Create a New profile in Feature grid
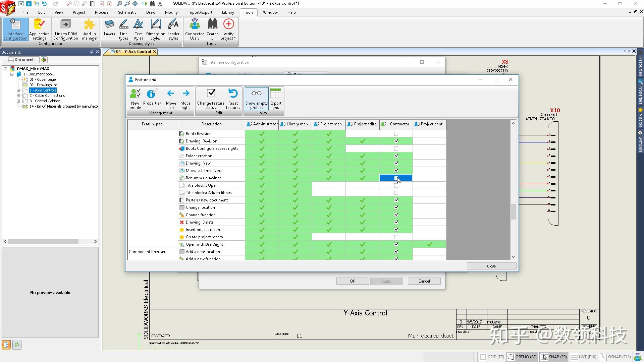 135,99
